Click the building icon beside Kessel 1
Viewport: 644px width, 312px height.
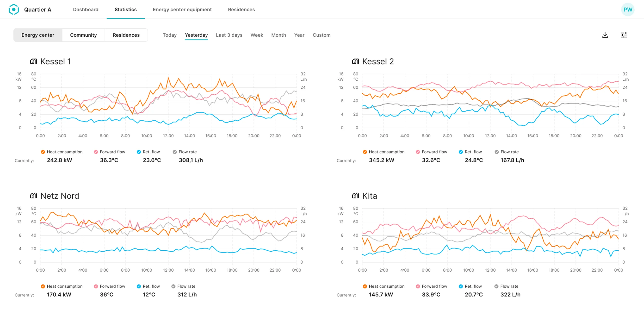pyautogui.click(x=33, y=61)
